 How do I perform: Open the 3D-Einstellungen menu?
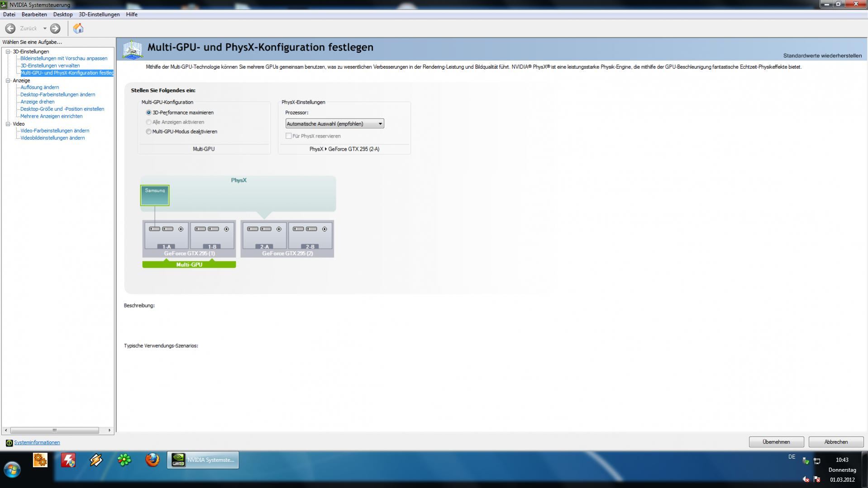pyautogui.click(x=99, y=14)
